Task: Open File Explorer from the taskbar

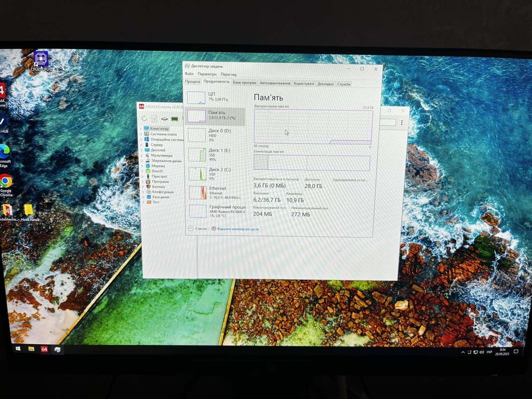Action: point(31,349)
